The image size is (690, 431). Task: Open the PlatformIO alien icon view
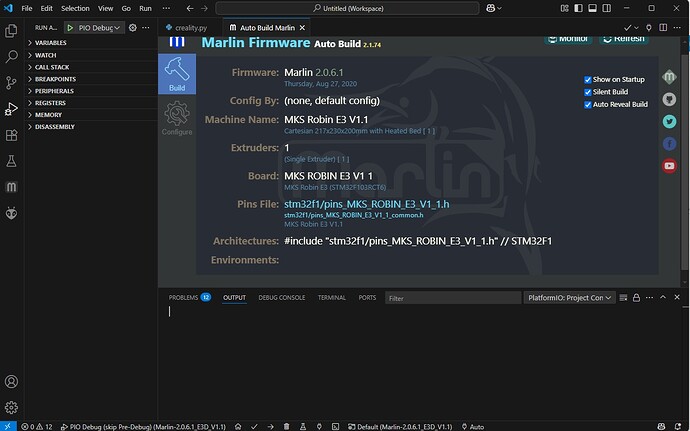(x=11, y=214)
